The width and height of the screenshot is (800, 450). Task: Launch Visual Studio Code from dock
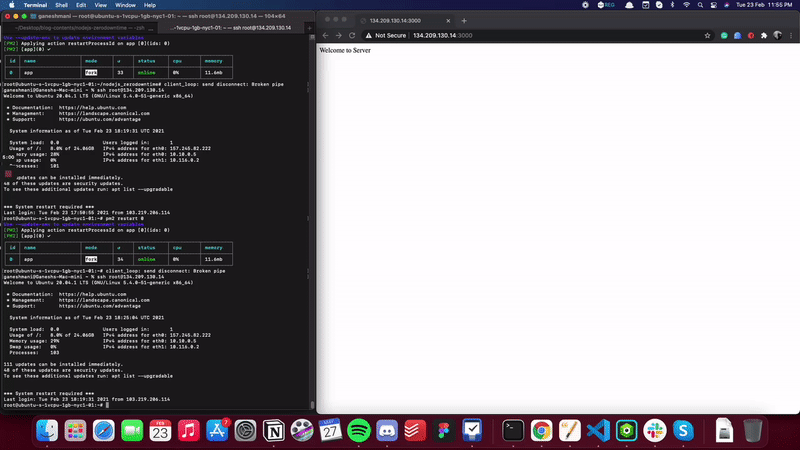tap(598, 430)
